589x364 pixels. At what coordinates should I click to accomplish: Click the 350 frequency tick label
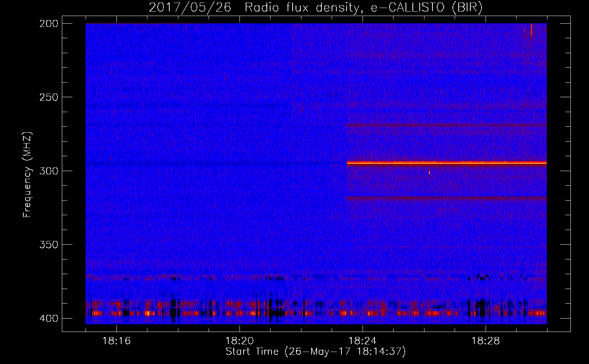(x=49, y=245)
